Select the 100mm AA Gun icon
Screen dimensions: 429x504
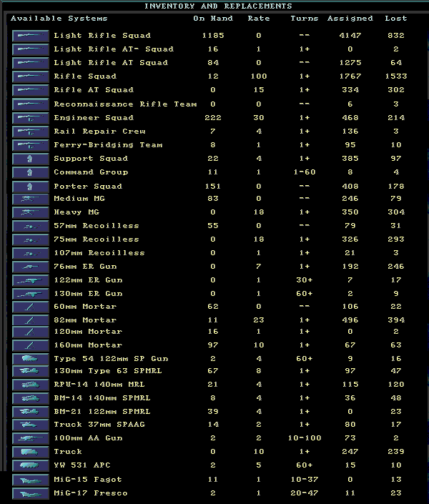(31, 438)
